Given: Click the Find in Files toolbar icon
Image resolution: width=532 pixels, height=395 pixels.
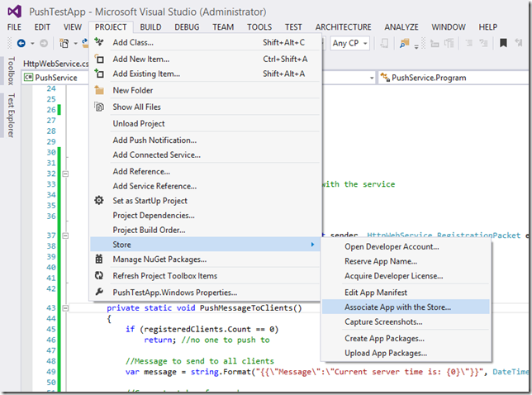Looking at the screenshot, I should pos(404,43).
